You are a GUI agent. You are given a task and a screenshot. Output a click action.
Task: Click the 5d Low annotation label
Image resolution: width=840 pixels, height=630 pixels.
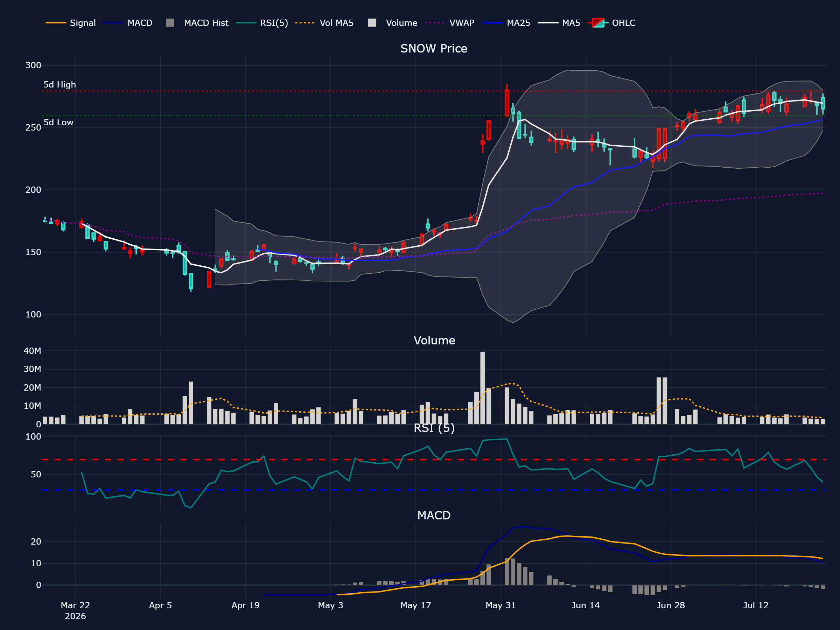(58, 122)
